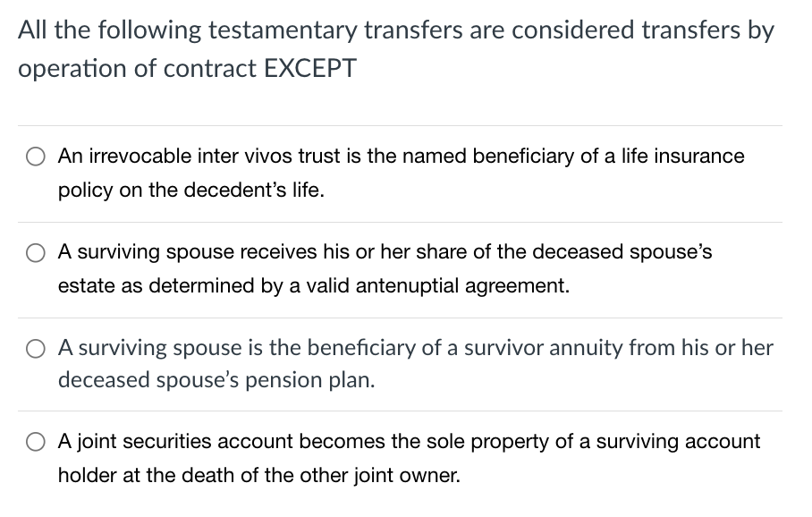812x517 pixels.
Task: Click the deceased spouse's estate answer text
Action: [x=385, y=252]
